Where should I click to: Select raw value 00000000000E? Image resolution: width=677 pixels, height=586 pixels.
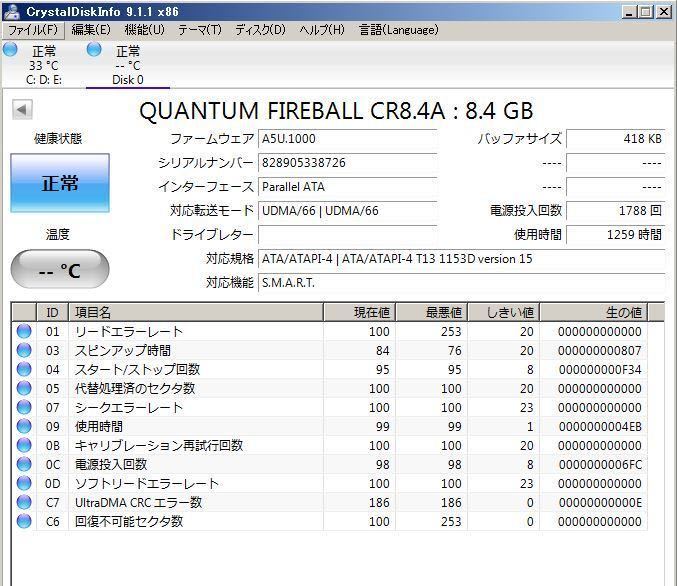(599, 503)
